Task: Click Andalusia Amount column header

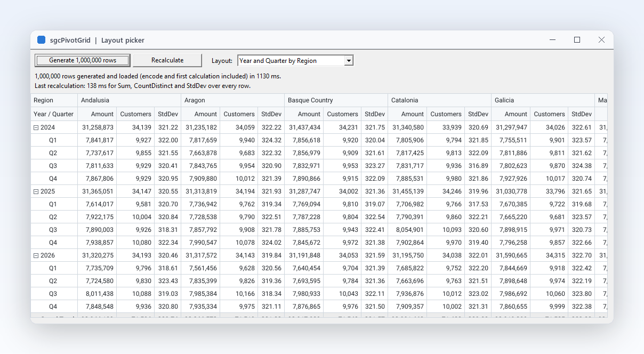Action: tap(98, 114)
